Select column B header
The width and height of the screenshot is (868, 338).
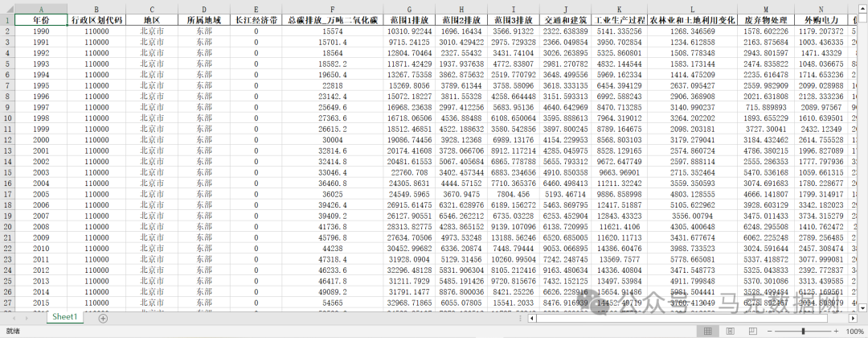[x=96, y=10]
